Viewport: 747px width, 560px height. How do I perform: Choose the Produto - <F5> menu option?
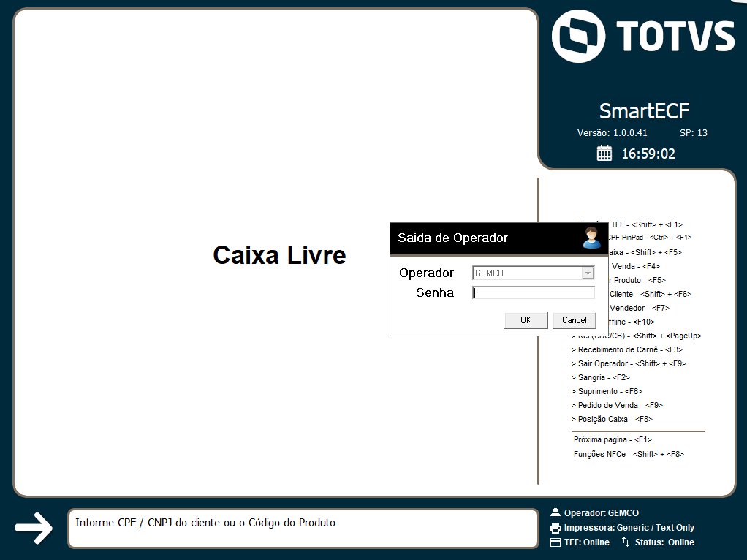(637, 280)
